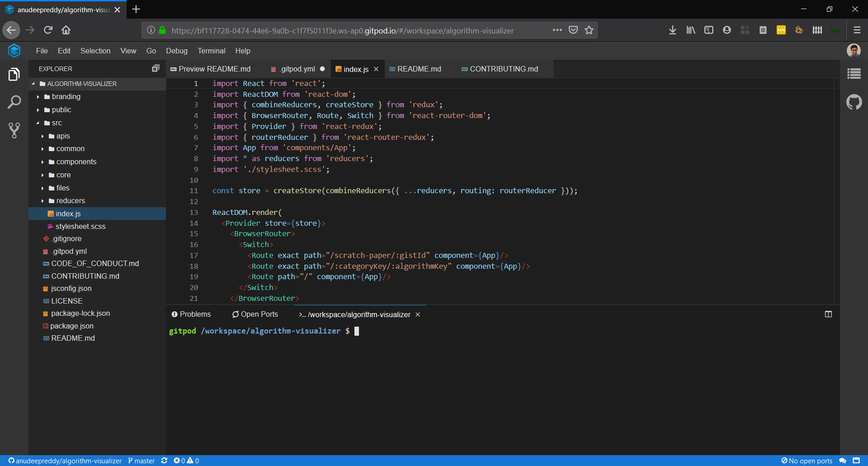Open Firefox library icon

(x=691, y=30)
